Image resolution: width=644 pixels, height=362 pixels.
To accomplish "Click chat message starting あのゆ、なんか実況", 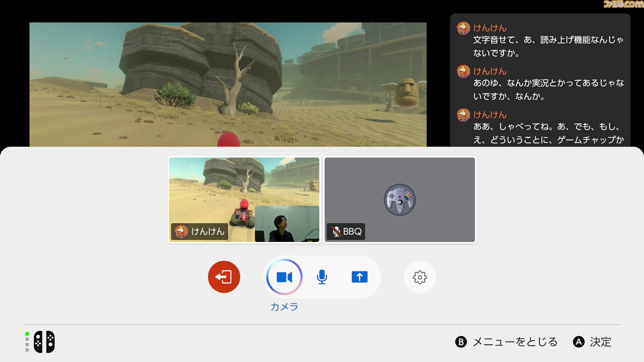I will (548, 90).
